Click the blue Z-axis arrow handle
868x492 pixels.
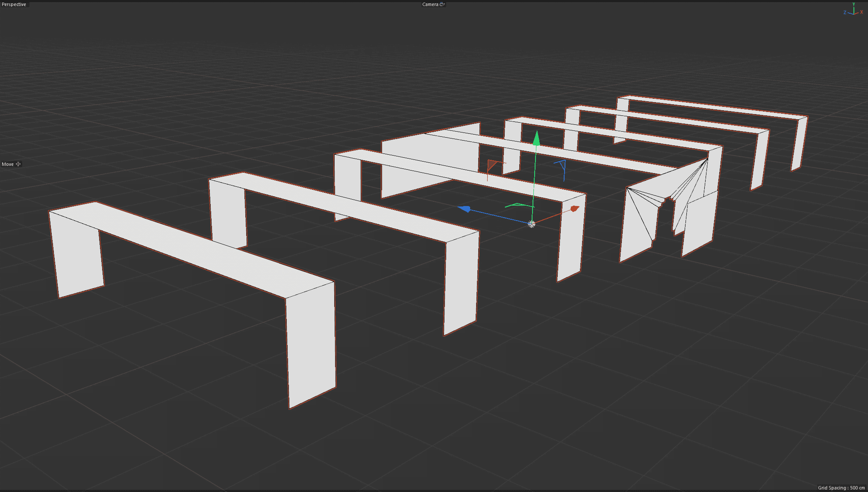[x=465, y=209]
